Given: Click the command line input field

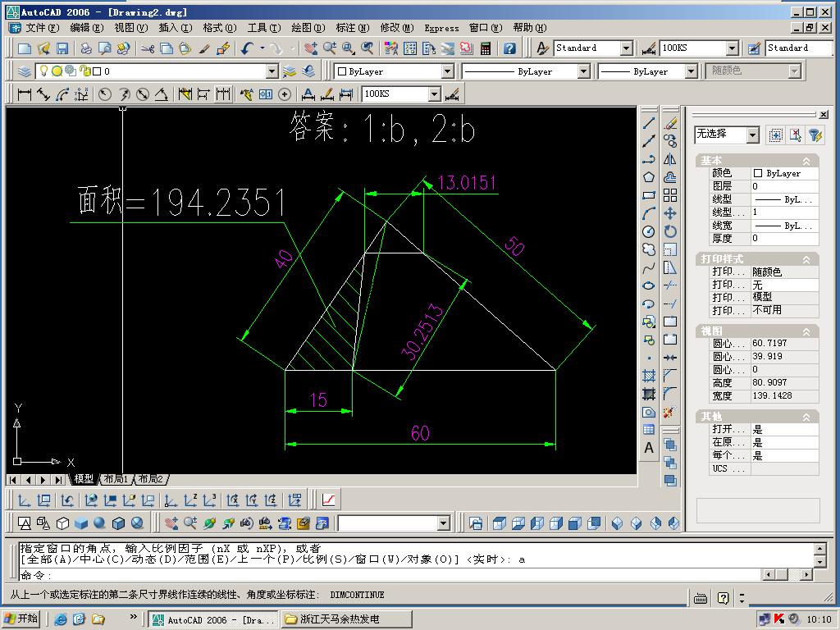Looking at the screenshot, I should point(390,575).
